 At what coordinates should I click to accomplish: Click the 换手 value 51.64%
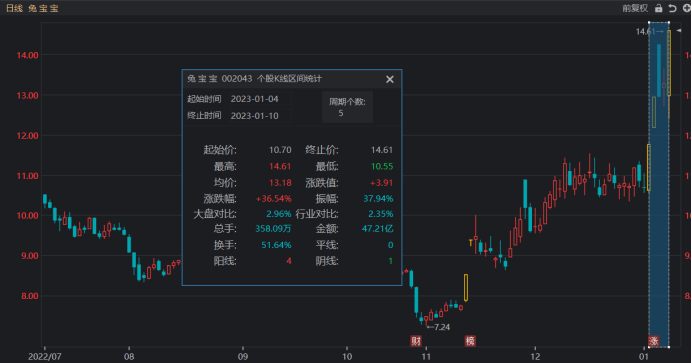[x=276, y=245]
